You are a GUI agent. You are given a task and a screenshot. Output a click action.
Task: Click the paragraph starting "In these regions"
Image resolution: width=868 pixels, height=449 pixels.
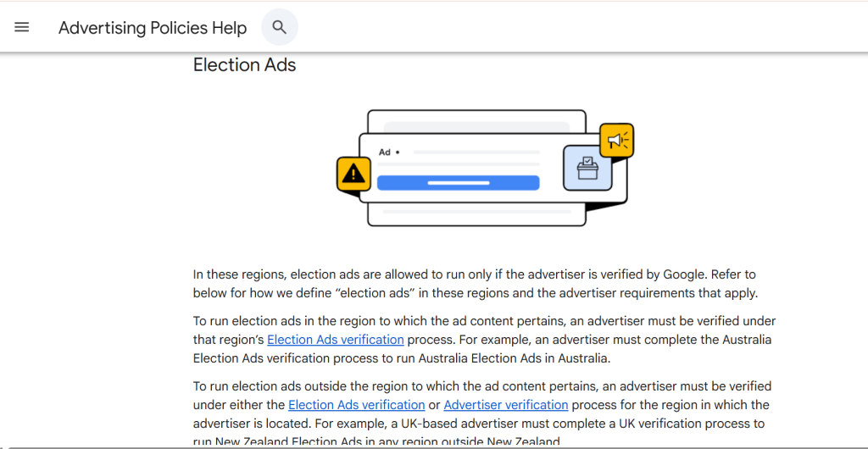tap(475, 284)
